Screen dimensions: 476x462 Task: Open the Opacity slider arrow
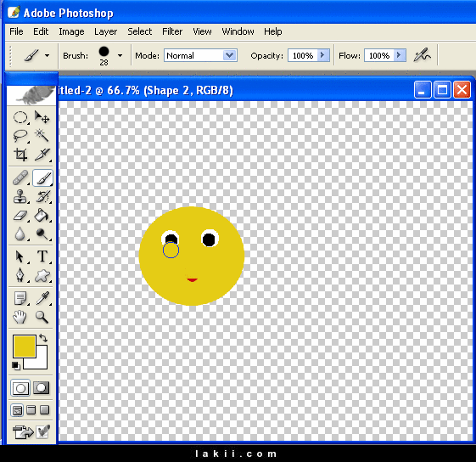click(323, 55)
